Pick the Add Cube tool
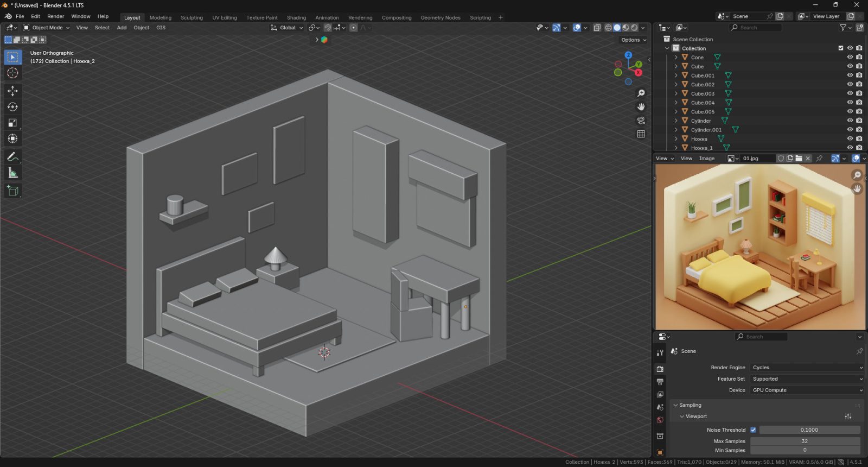Image resolution: width=868 pixels, height=467 pixels. [x=12, y=191]
